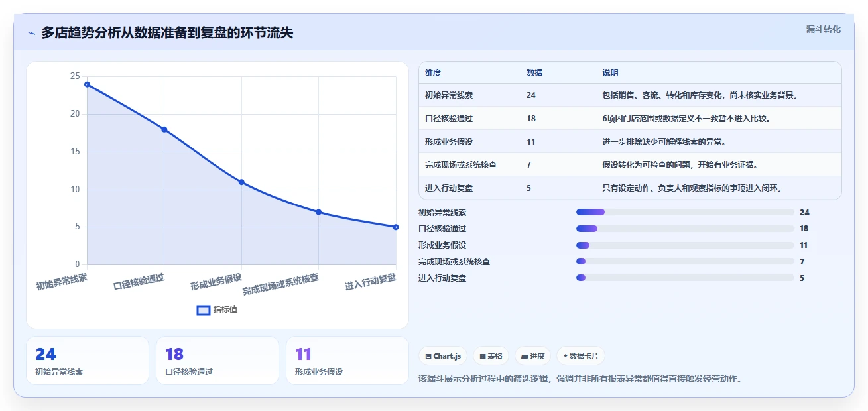Click the 维度 column header
This screenshot has width=868, height=411.
pos(433,72)
